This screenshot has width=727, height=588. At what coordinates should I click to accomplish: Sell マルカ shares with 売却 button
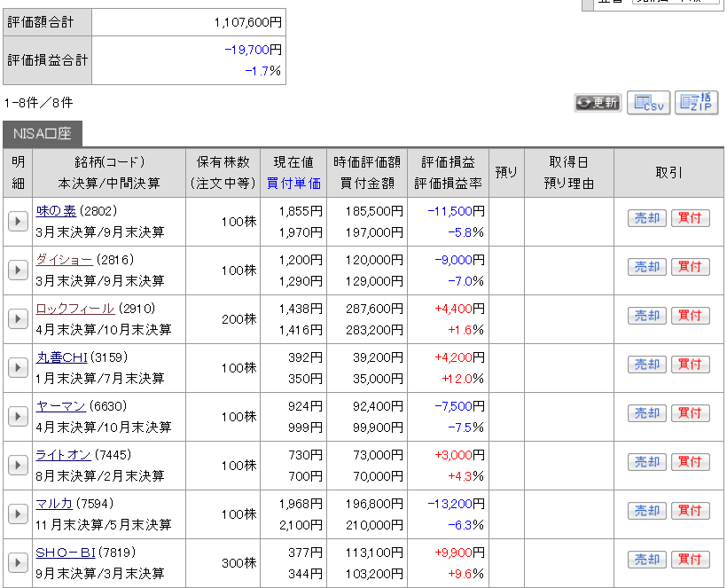click(x=647, y=511)
